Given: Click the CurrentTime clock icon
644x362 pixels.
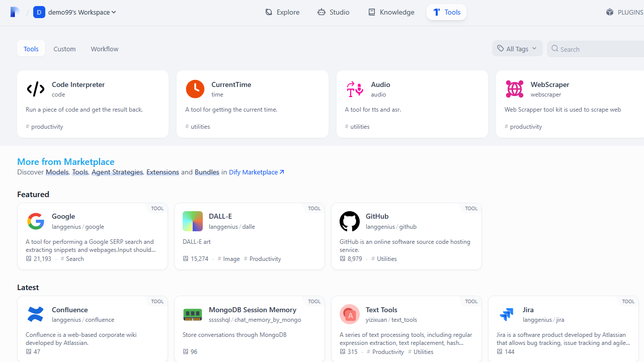Looking at the screenshot, I should [x=195, y=89].
